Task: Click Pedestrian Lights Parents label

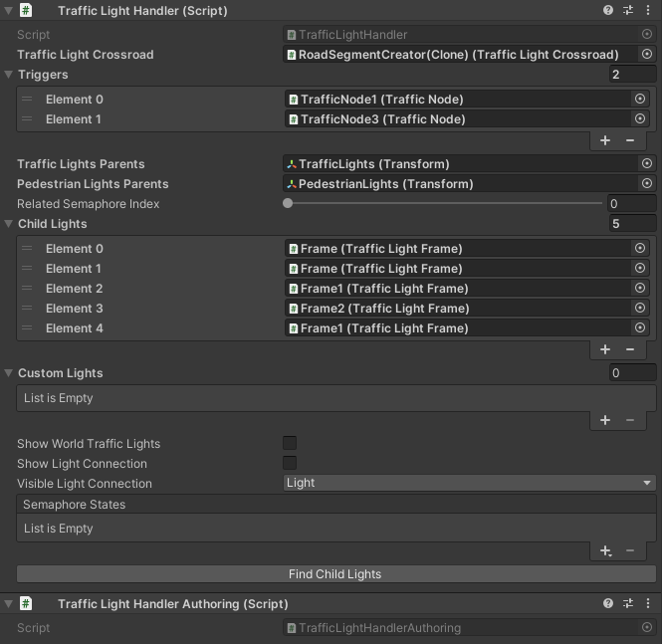Action: [x=93, y=184]
